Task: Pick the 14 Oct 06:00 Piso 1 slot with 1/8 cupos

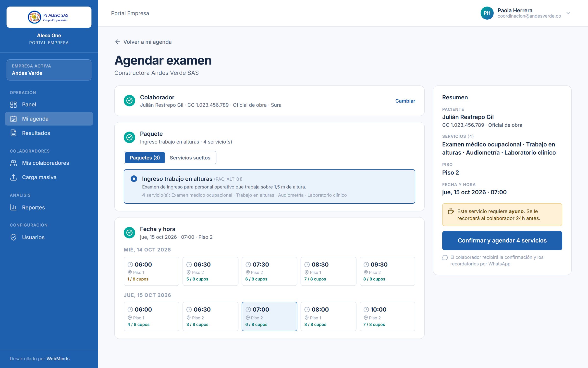Action: tap(151, 271)
